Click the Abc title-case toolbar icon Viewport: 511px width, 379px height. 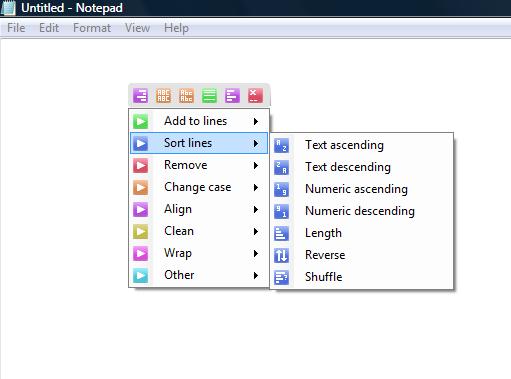click(186, 95)
